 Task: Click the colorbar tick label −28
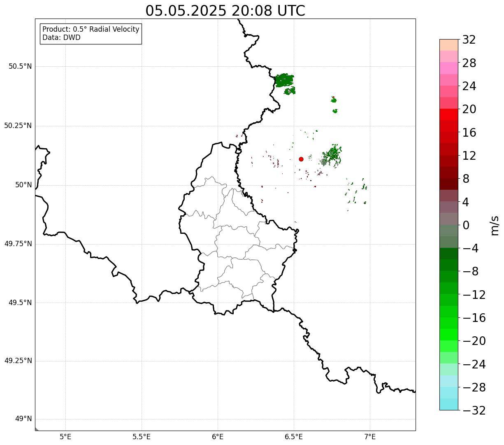tap(474, 387)
